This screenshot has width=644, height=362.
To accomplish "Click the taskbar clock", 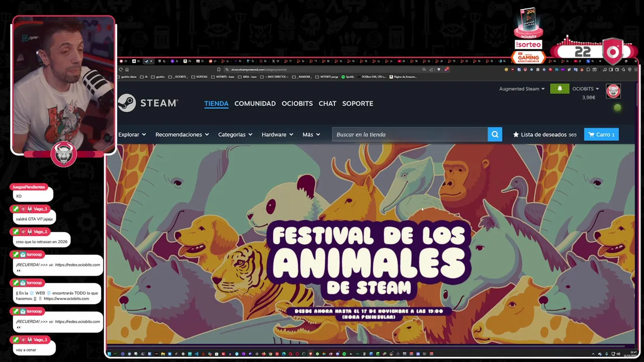I will coord(630,353).
